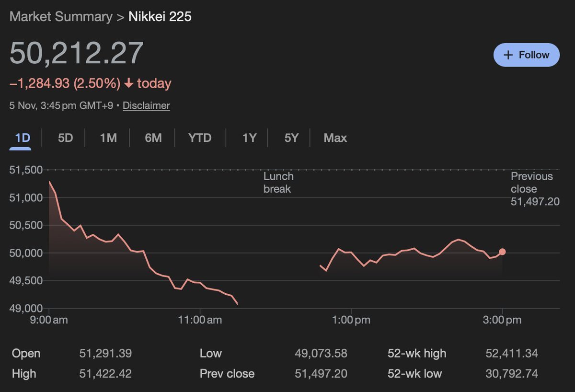
Task: Switch to the 1M chart range
Action: 108,138
